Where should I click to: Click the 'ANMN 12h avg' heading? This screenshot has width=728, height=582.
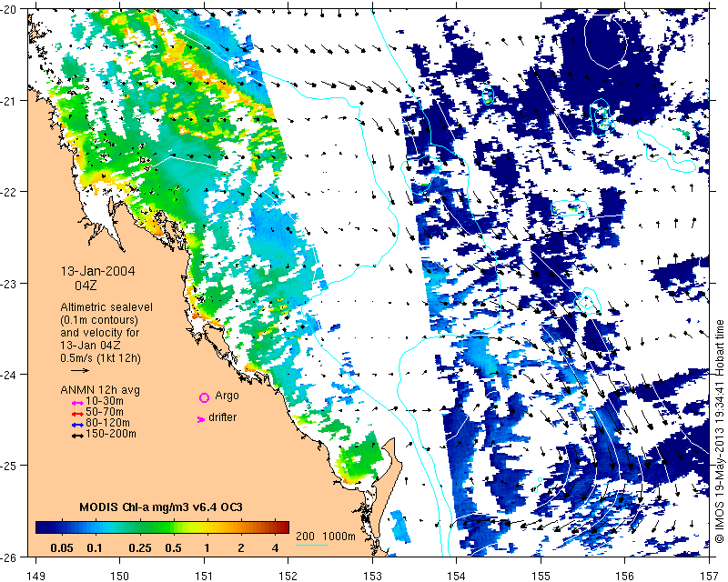[100, 390]
